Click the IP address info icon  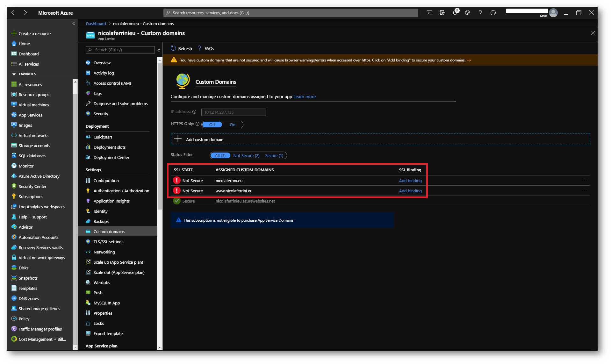tap(194, 112)
